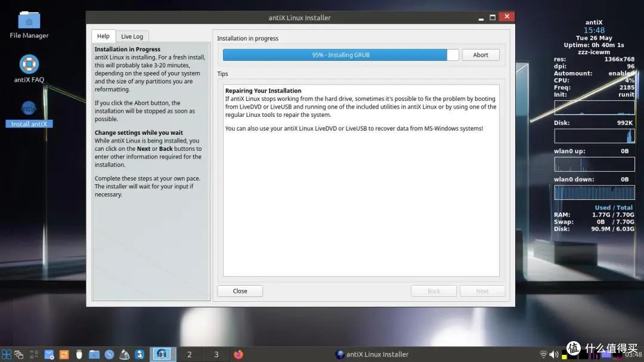Click the Wi-Fi tray icon
This screenshot has width=644, height=362.
tap(543, 354)
